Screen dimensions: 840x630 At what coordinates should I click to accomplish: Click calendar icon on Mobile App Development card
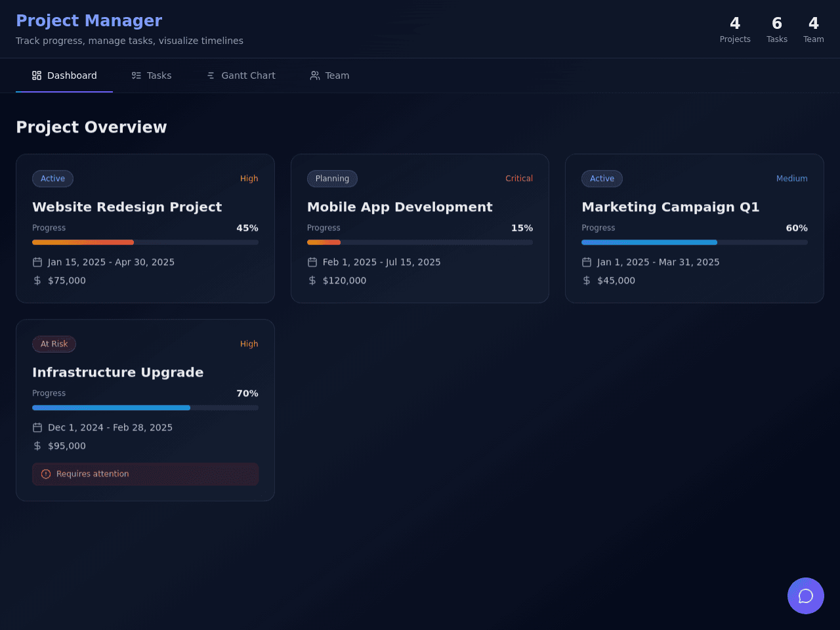(x=312, y=262)
